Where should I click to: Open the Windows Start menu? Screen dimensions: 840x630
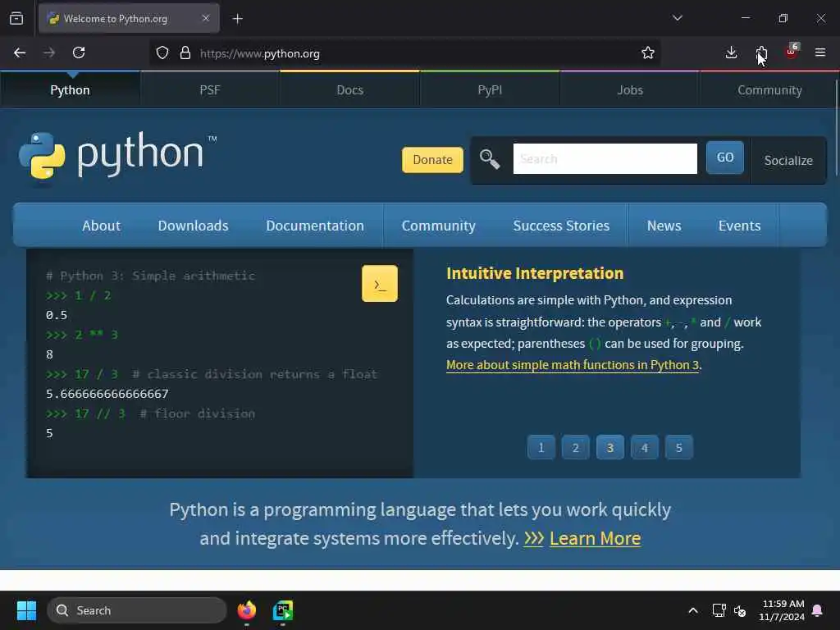tap(26, 610)
